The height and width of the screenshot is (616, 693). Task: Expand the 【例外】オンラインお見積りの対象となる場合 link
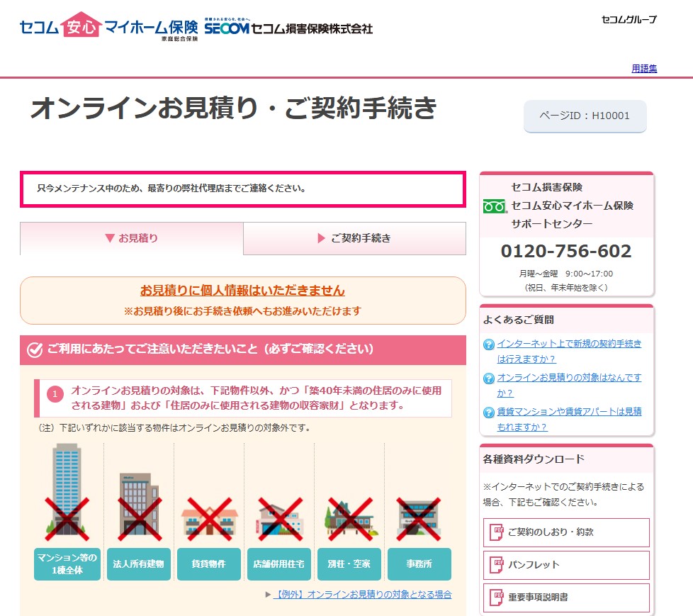click(x=362, y=595)
